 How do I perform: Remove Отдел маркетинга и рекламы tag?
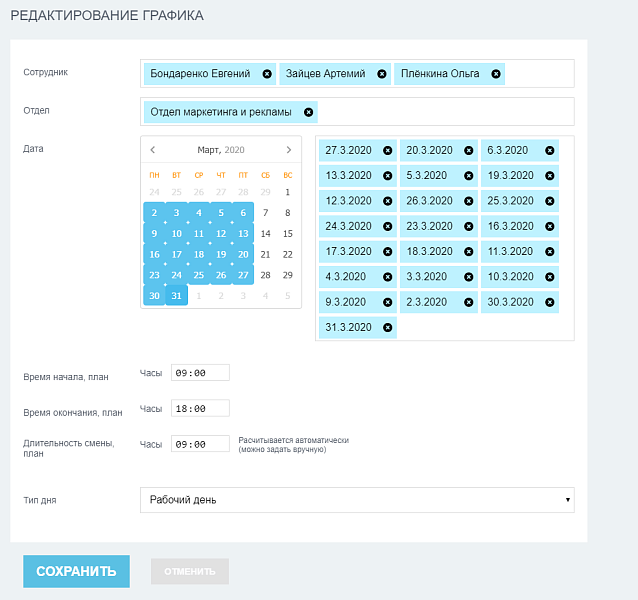point(308,112)
